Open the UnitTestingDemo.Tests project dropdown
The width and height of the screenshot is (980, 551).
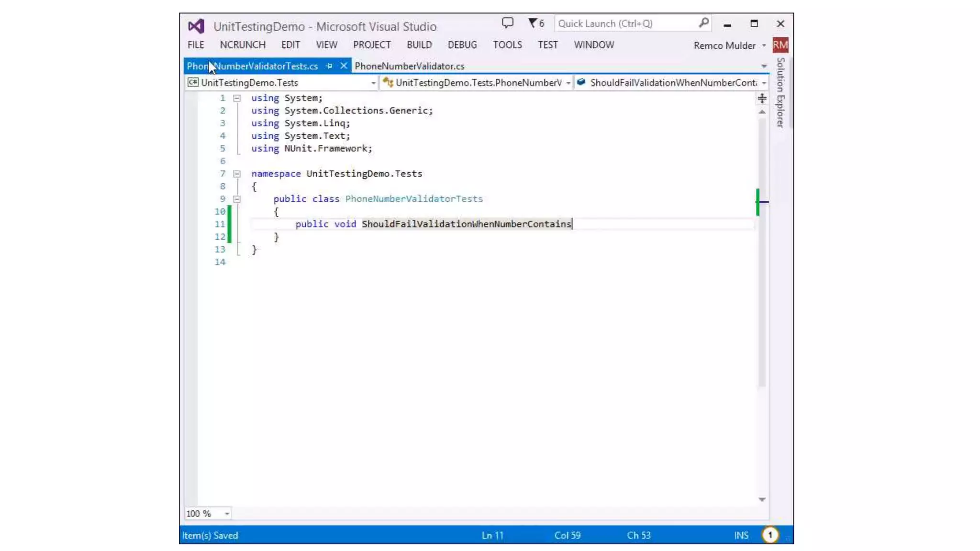pos(373,83)
